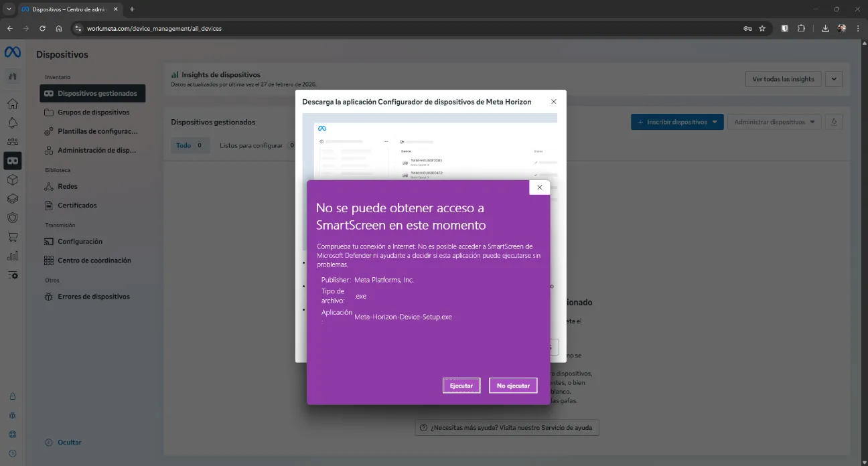The image size is (868, 466).
Task: Click the Meta logo in the sidebar
Action: tap(12, 52)
